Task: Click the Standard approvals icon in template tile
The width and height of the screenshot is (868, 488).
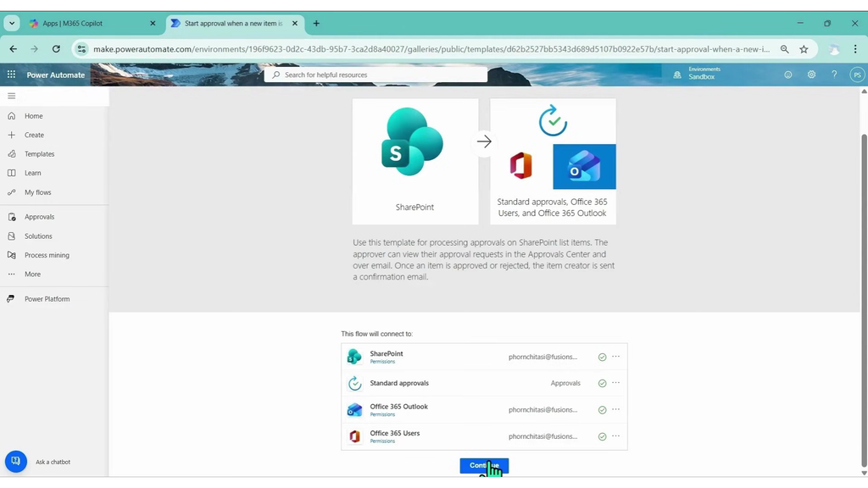Action: [553, 120]
